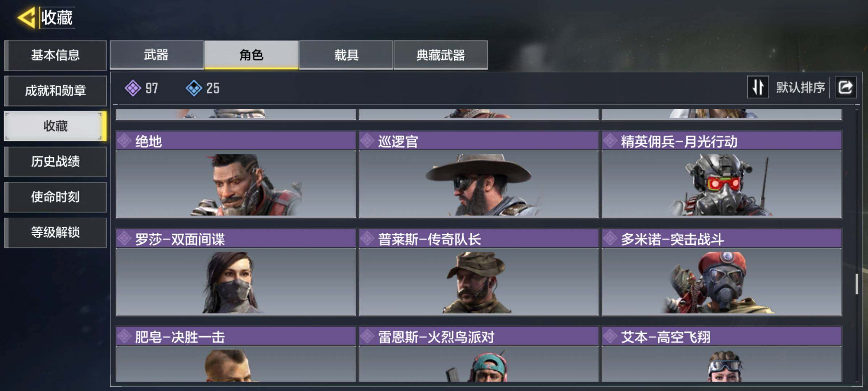Viewport: 868px width, 391px height.
Task: Click rarity diamond icon beside 罗莎-双面间谍
Action: [124, 239]
